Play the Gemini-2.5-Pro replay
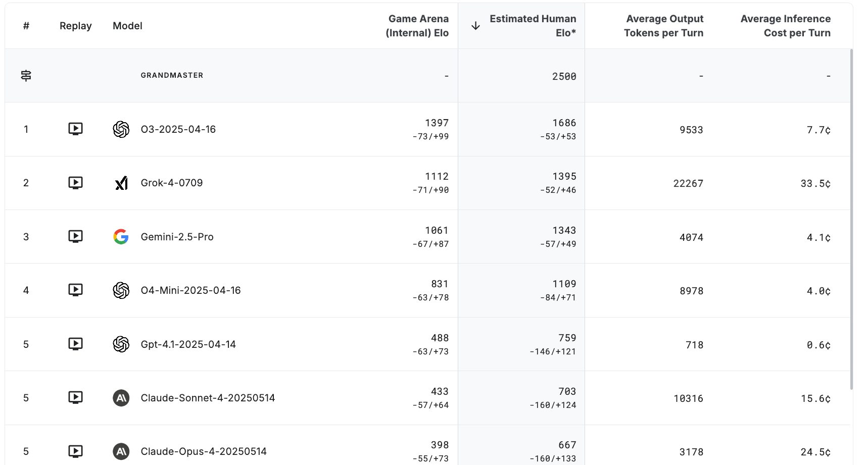Screen dimensions: 868x465 [75, 236]
